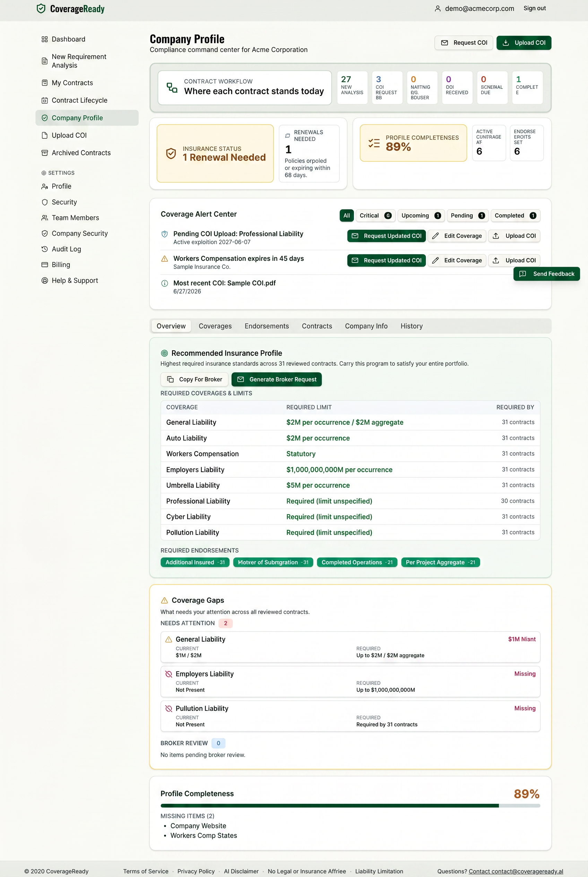Open Contract Lifecycle from sidebar
Image resolution: width=588 pixels, height=877 pixels.
click(87, 101)
